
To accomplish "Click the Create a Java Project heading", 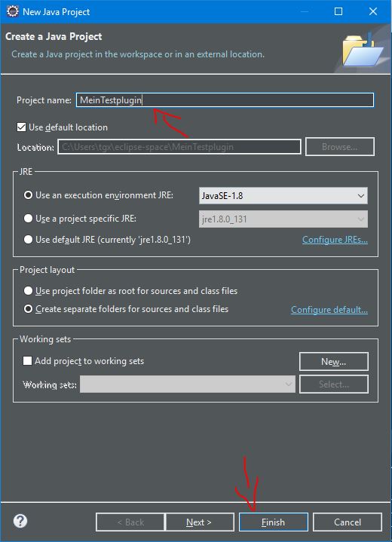I will [x=54, y=36].
